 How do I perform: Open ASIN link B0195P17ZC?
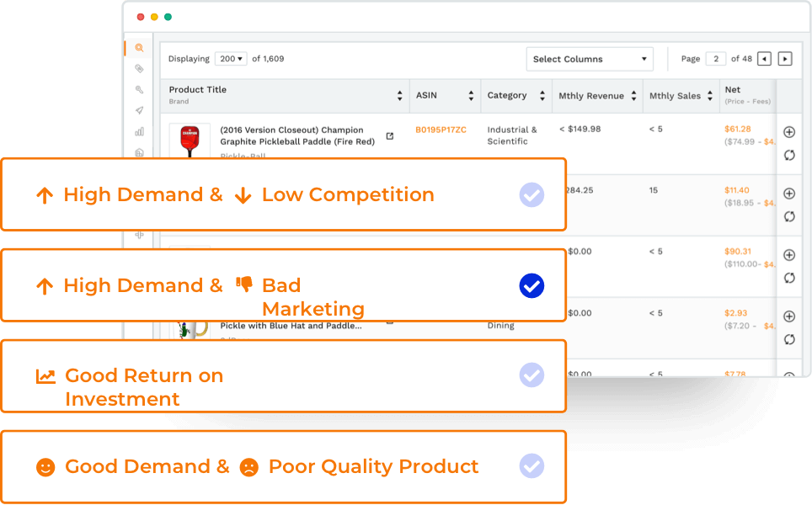[441, 130]
